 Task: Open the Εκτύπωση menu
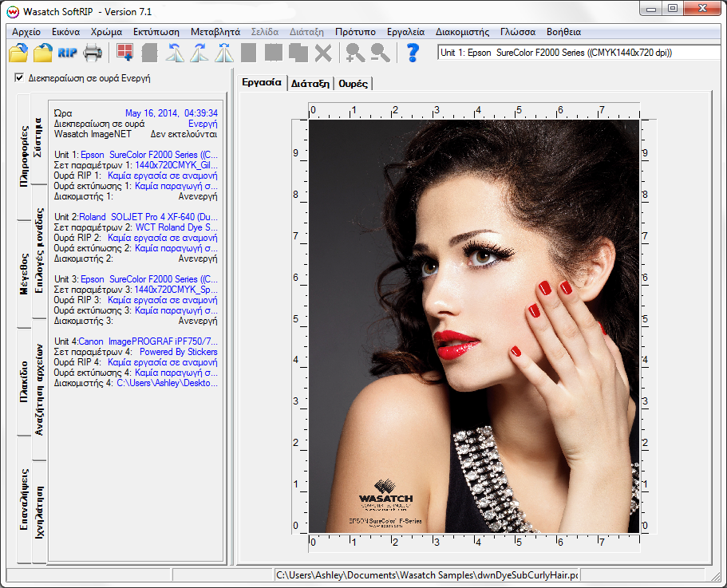point(156,32)
